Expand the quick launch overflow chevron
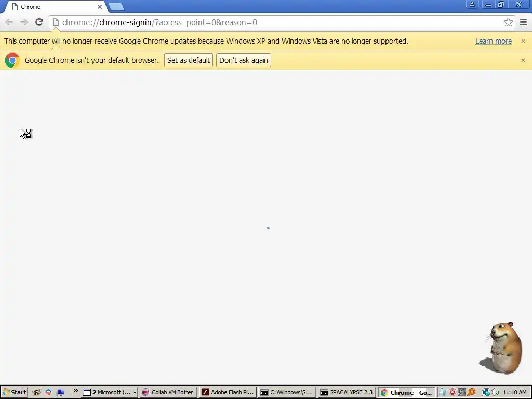The image size is (532, 399). [x=76, y=391]
